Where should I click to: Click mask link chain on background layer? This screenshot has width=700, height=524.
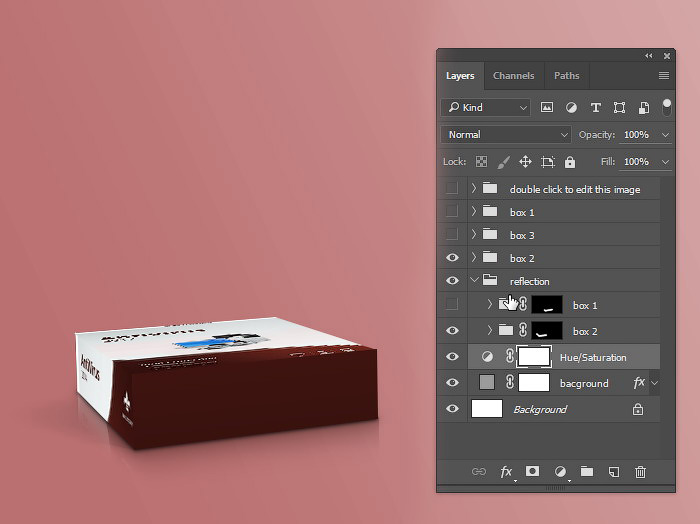point(509,383)
